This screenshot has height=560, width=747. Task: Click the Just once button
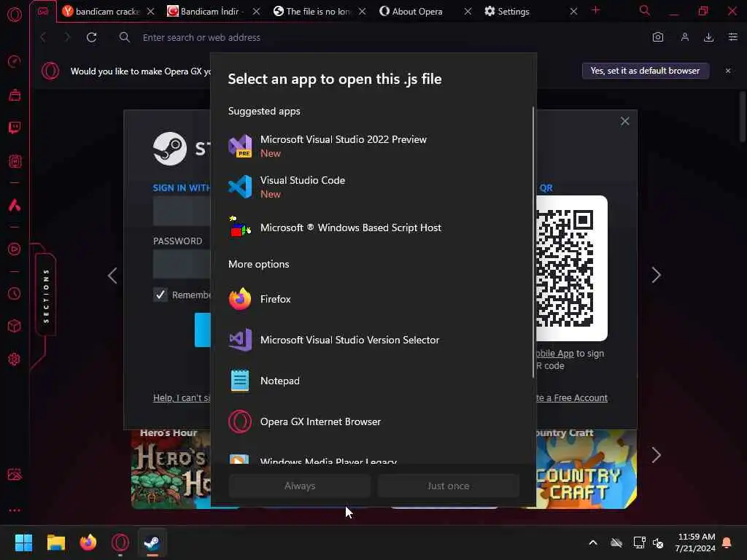tap(449, 486)
